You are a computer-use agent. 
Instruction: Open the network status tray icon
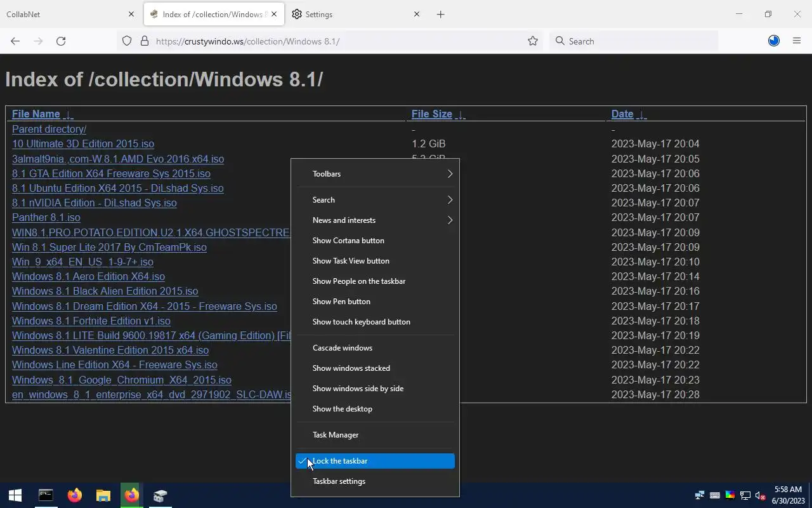pyautogui.click(x=745, y=495)
